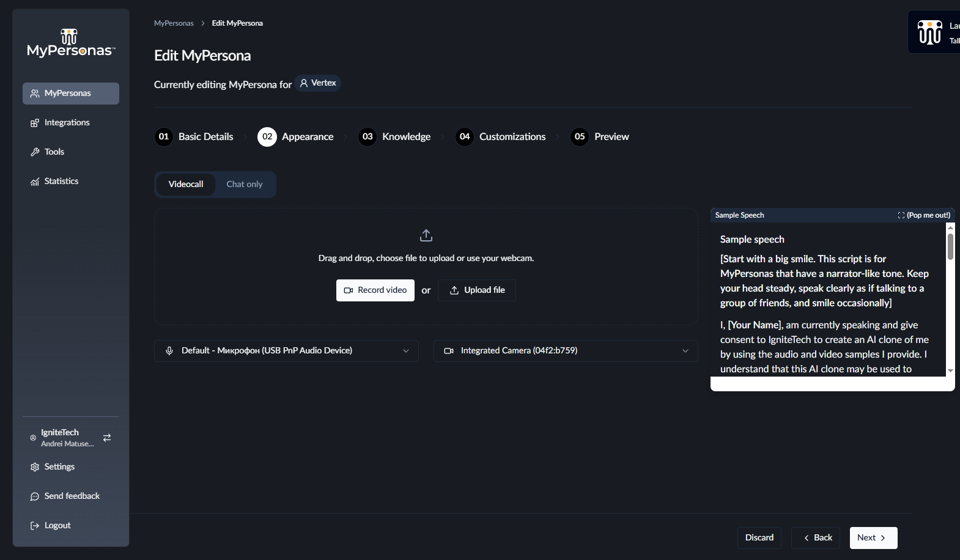Click the microphone icon in audio selector

coord(169,351)
